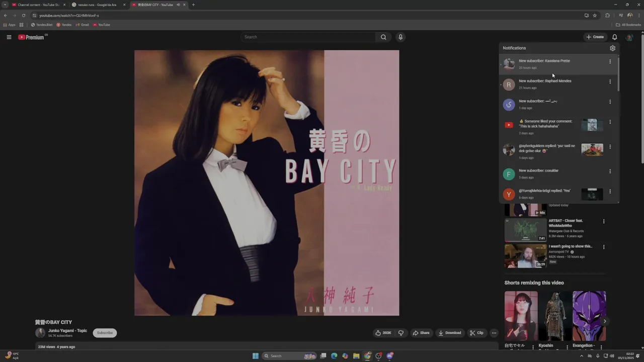The width and height of the screenshot is (644, 362).
Task: Mute the BAY CITY tab audio icon
Action: pyautogui.click(x=178, y=5)
